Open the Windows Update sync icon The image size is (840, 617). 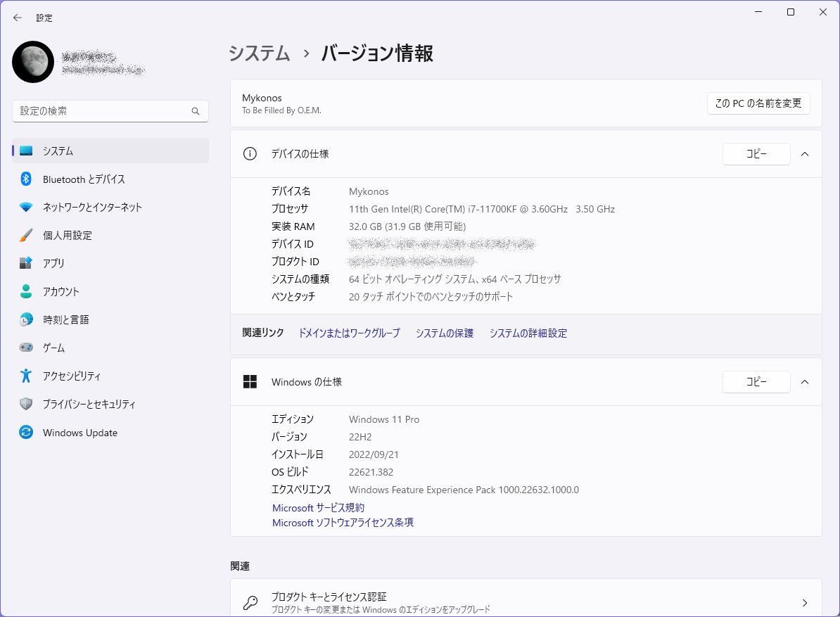[x=26, y=432]
